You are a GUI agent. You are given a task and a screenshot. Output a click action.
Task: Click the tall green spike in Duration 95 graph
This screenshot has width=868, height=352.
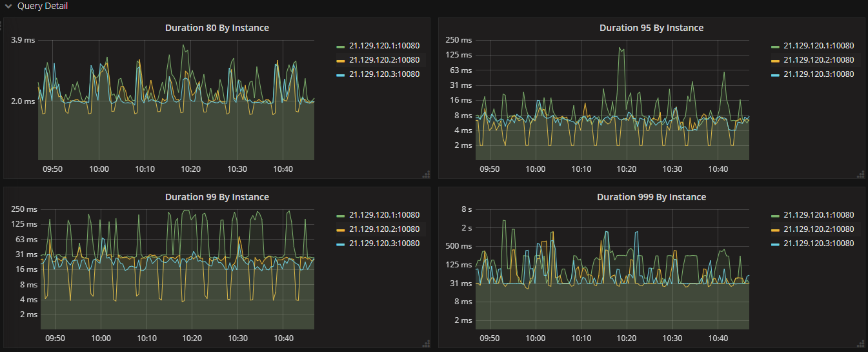[622, 49]
